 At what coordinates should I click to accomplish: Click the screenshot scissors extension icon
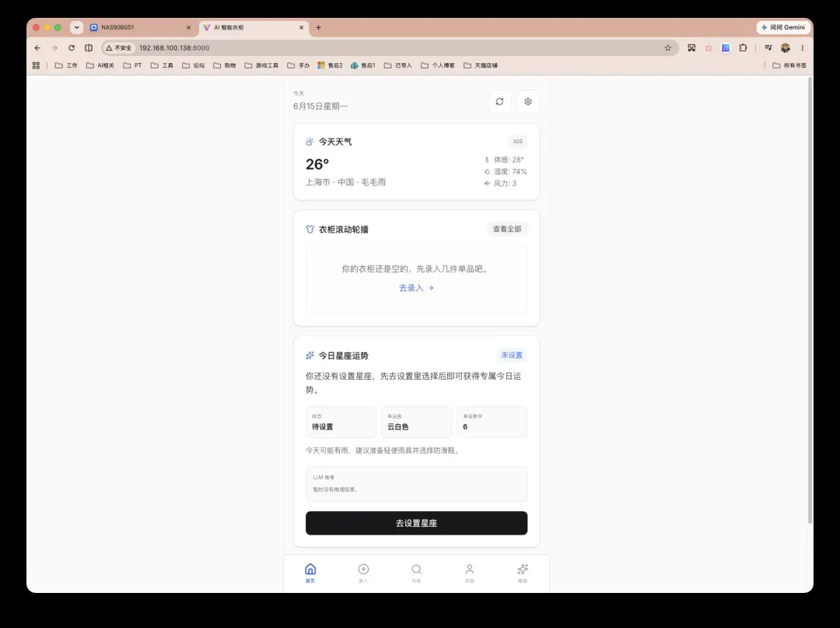pyautogui.click(x=691, y=47)
